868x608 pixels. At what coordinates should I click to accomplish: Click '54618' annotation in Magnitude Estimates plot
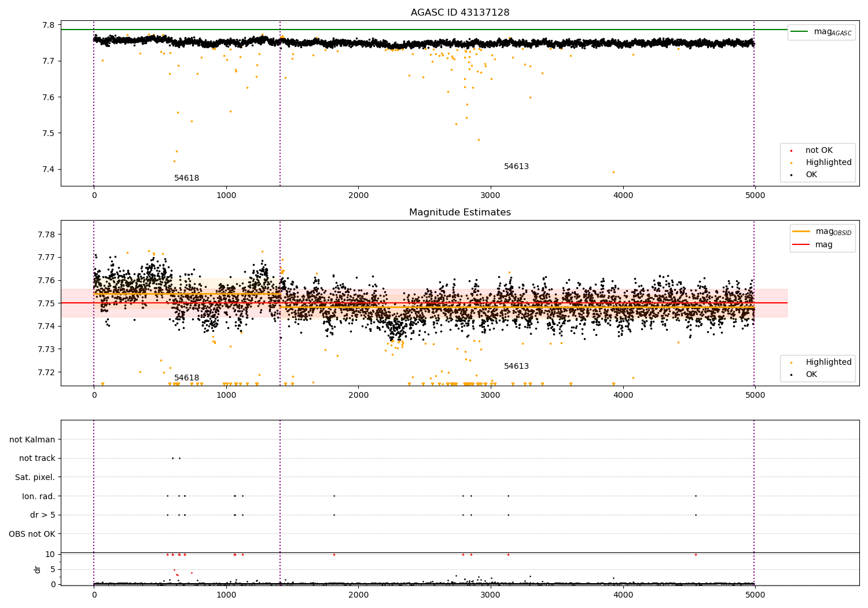[x=186, y=378]
